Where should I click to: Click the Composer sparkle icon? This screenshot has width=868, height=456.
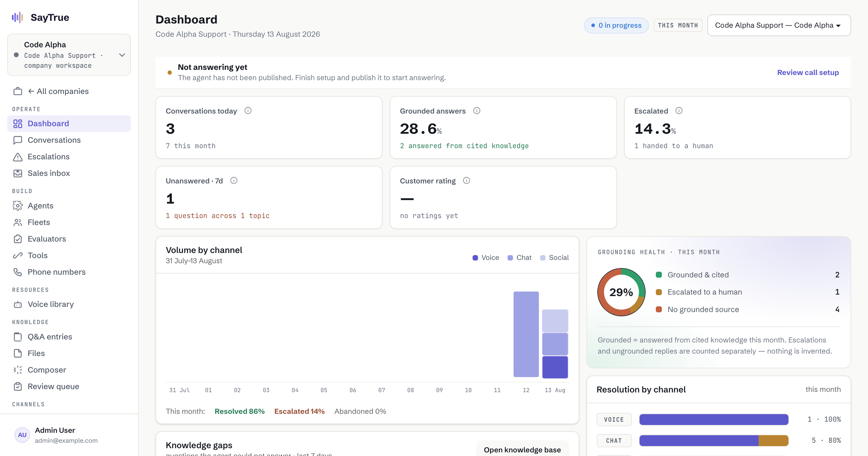[17, 370]
